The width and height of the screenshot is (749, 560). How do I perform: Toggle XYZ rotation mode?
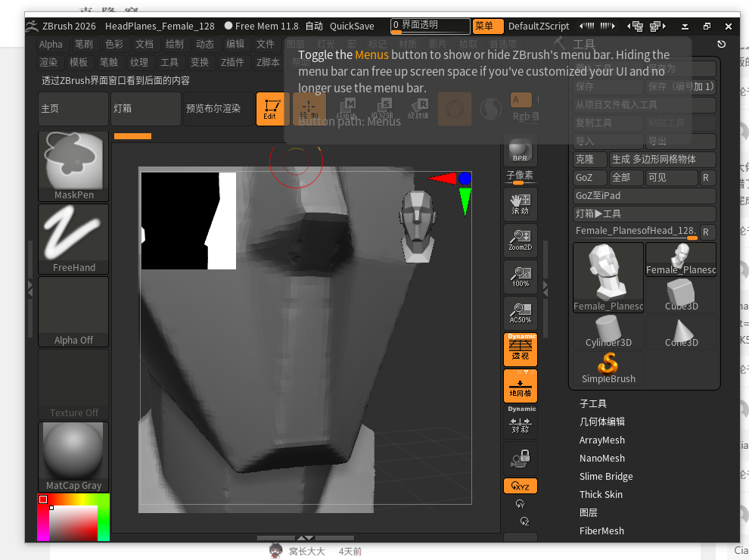tap(520, 486)
